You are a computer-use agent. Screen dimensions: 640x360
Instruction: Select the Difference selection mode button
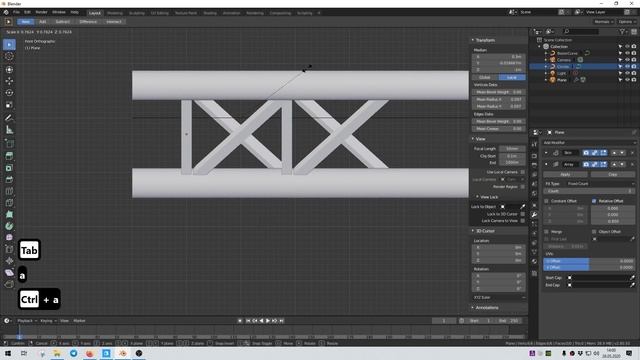tap(88, 22)
